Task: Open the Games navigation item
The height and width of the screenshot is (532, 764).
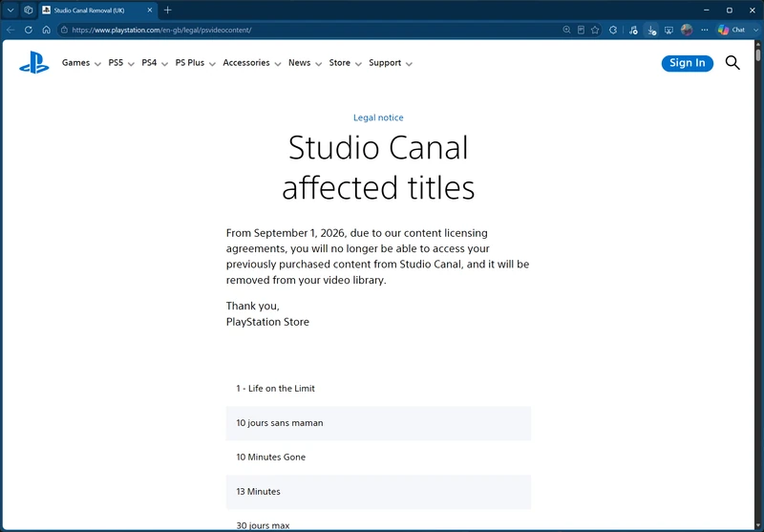Action: tap(76, 63)
